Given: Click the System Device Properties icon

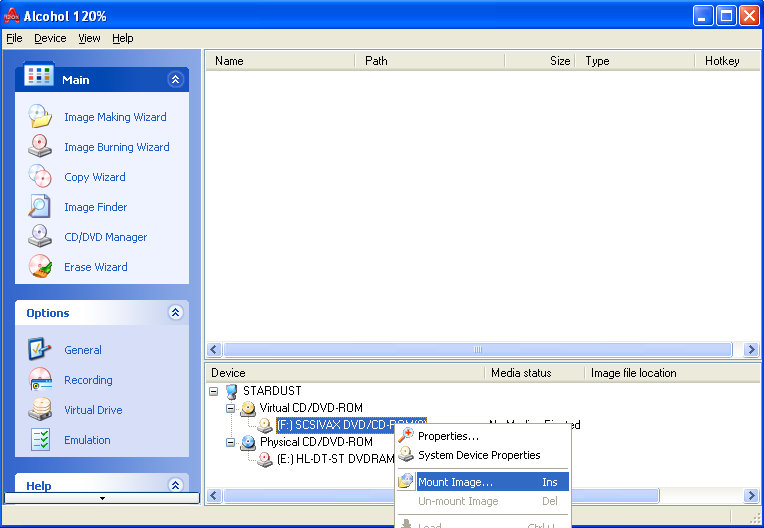Looking at the screenshot, I should point(405,454).
